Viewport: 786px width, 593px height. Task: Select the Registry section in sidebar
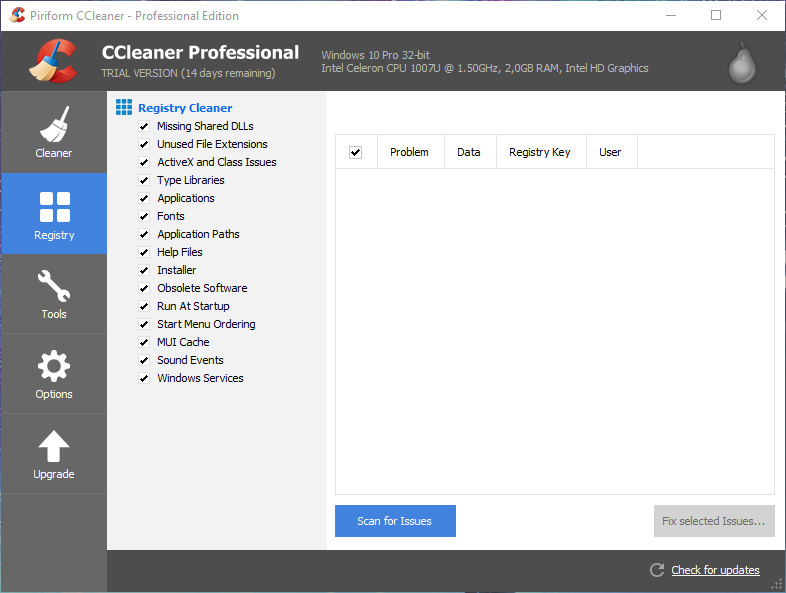(54, 214)
